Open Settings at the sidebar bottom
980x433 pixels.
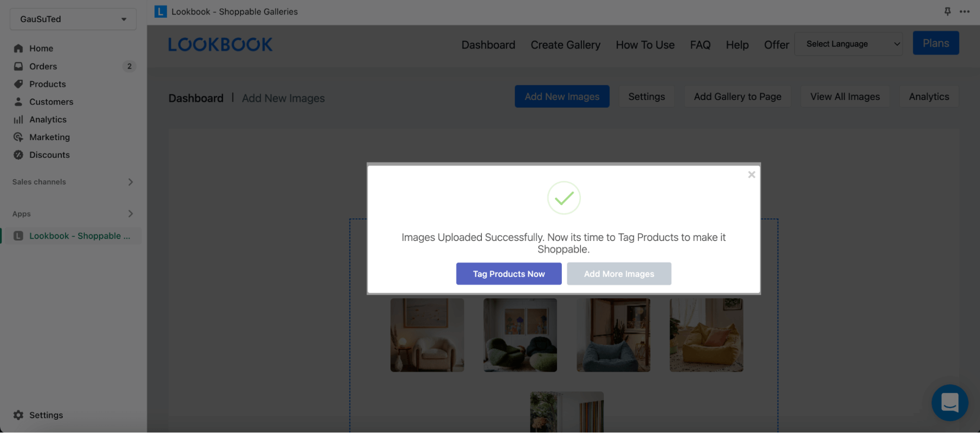tap(46, 415)
